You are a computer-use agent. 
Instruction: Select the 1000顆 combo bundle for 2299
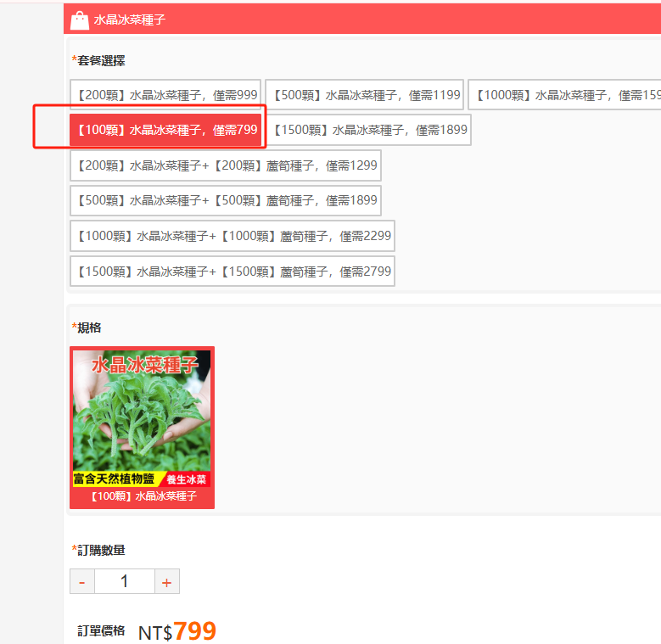point(232,236)
